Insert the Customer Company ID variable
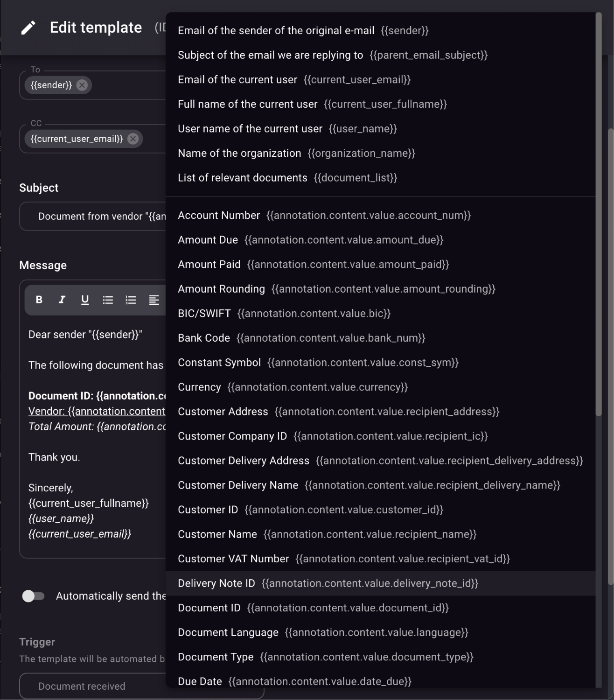Screen dimensions: 614x700 click(x=380, y=436)
